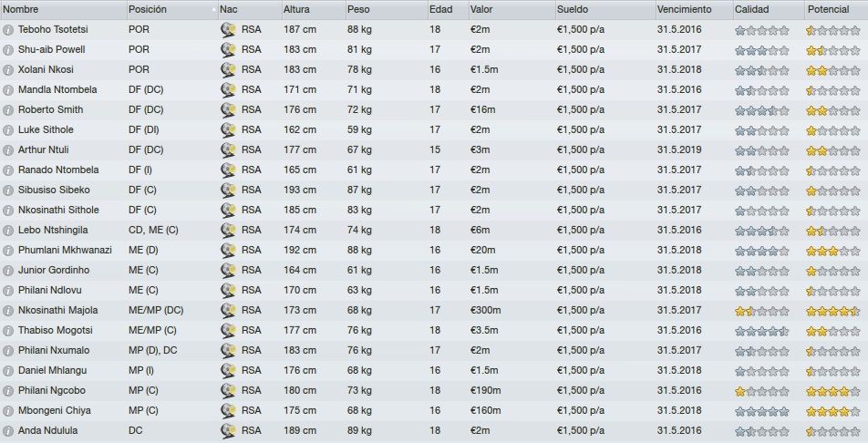This screenshot has height=443, width=868.
Task: Click position text ME/MP (DC)
Action: [156, 310]
